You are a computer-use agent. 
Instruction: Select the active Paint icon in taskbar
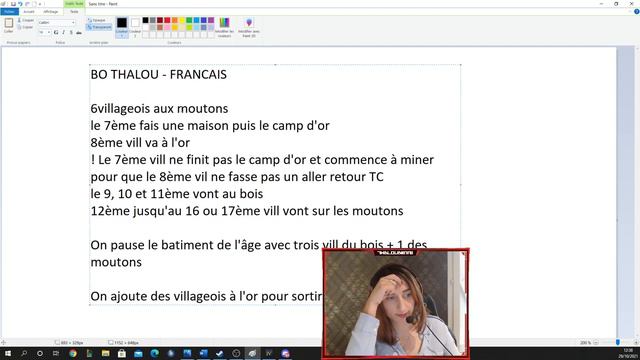tap(252, 353)
